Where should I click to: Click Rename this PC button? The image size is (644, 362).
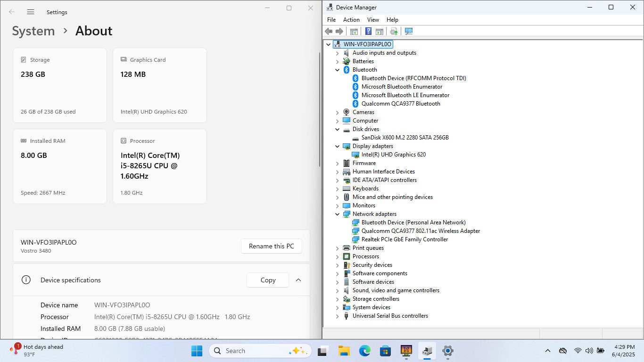coord(272,246)
